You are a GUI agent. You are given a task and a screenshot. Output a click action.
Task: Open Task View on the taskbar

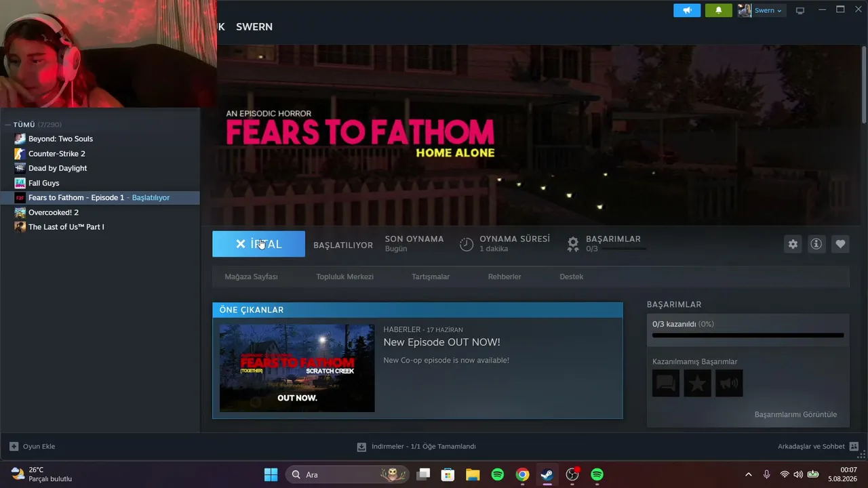(423, 474)
